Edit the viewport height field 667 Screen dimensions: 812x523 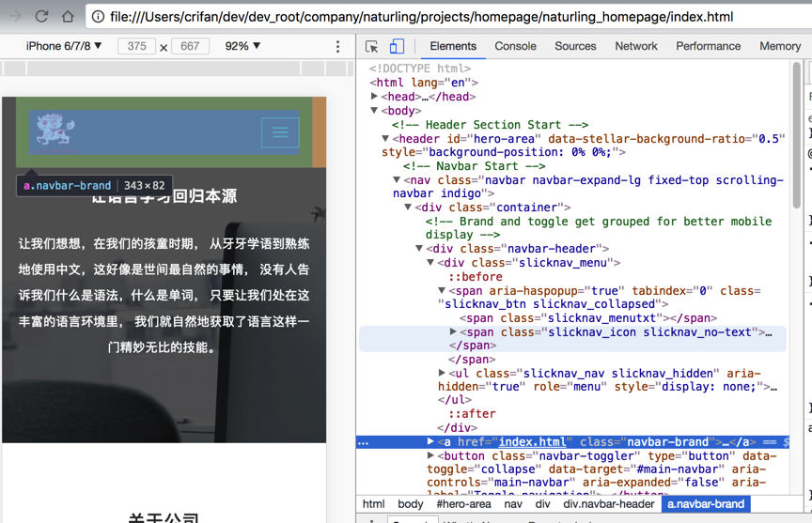pos(190,46)
